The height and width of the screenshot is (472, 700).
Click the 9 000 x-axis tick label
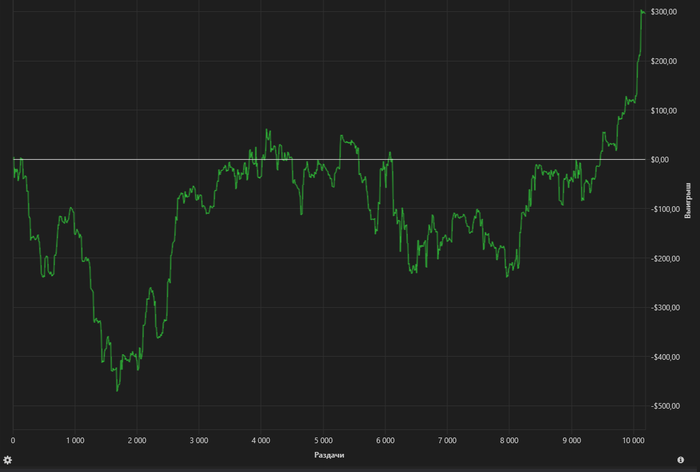tap(571, 441)
